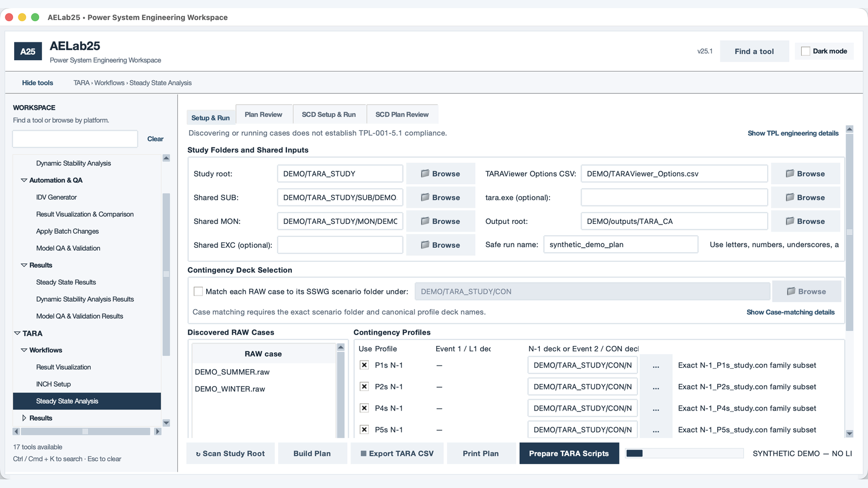This screenshot has height=488, width=868.
Task: Click Scan Study Root button
Action: (x=231, y=453)
